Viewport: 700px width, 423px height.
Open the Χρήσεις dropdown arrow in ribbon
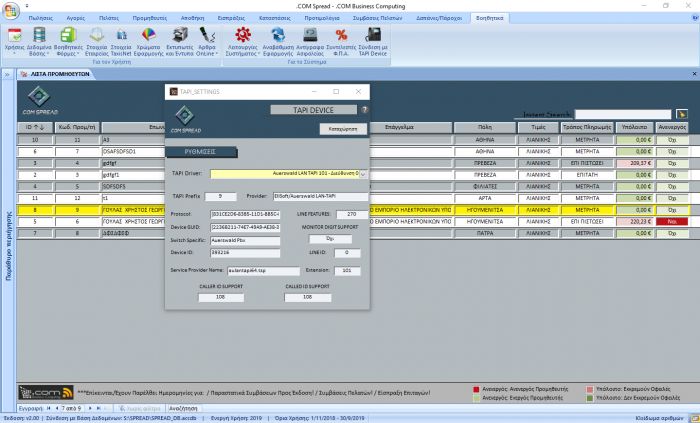[14, 54]
